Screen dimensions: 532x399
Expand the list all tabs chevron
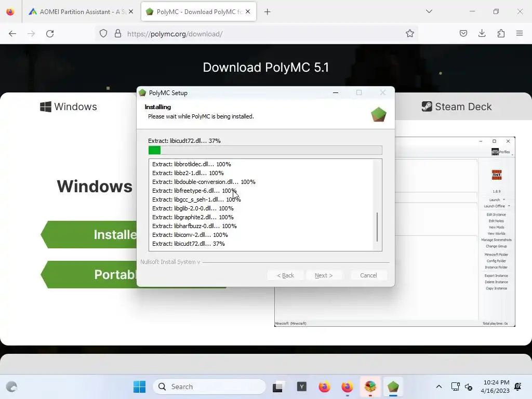(429, 11)
